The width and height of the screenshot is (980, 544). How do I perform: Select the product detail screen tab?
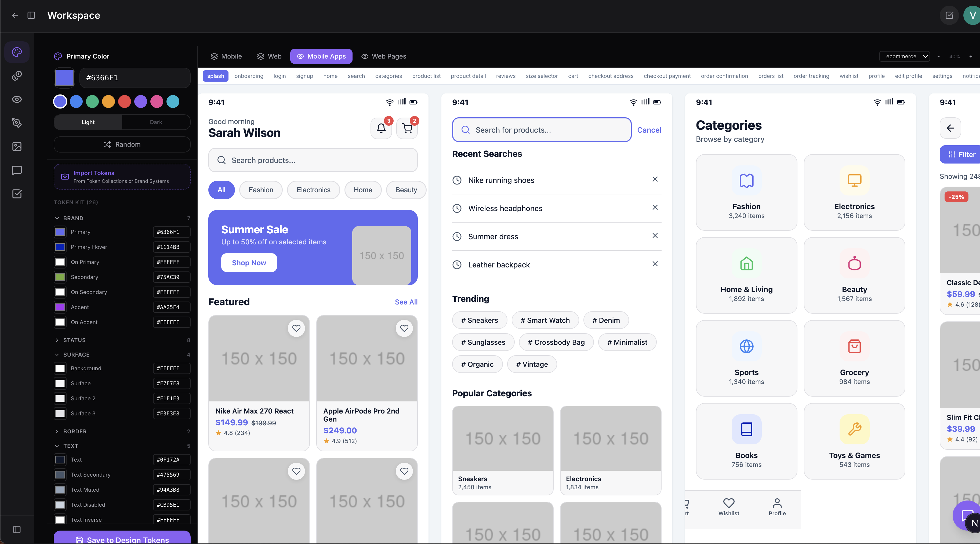pos(468,76)
